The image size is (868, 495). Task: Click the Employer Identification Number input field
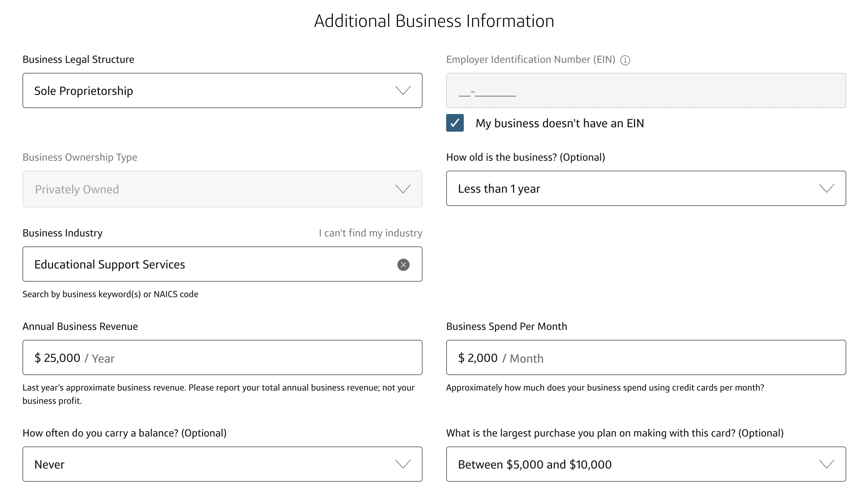[x=645, y=90]
